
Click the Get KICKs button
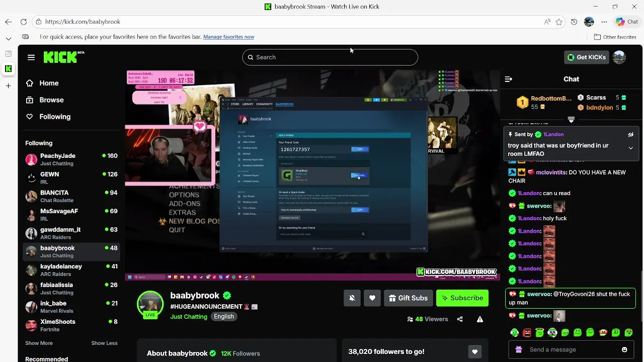[586, 57]
